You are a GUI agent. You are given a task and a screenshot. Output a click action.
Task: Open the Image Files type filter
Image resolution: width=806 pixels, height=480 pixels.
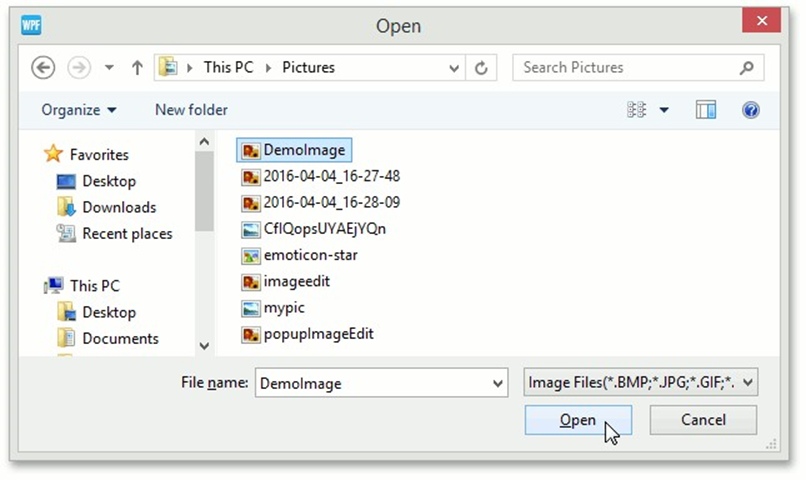pos(640,382)
